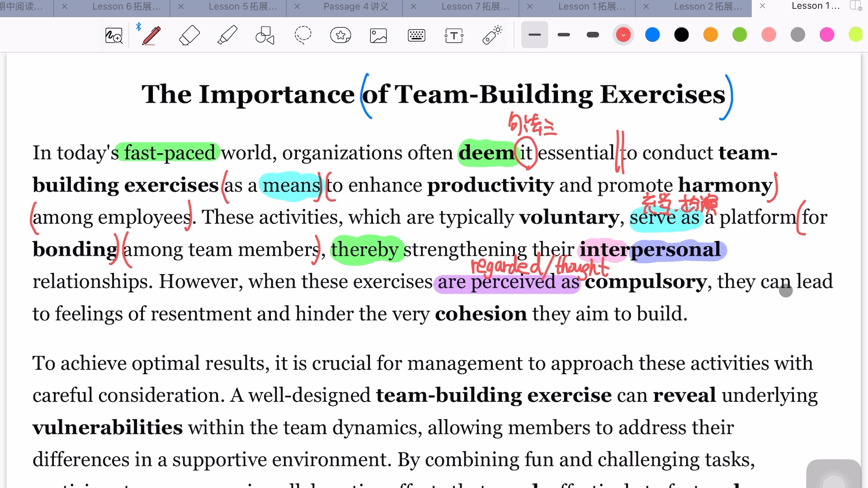
Task: Choose the thick stroke width
Action: point(593,35)
